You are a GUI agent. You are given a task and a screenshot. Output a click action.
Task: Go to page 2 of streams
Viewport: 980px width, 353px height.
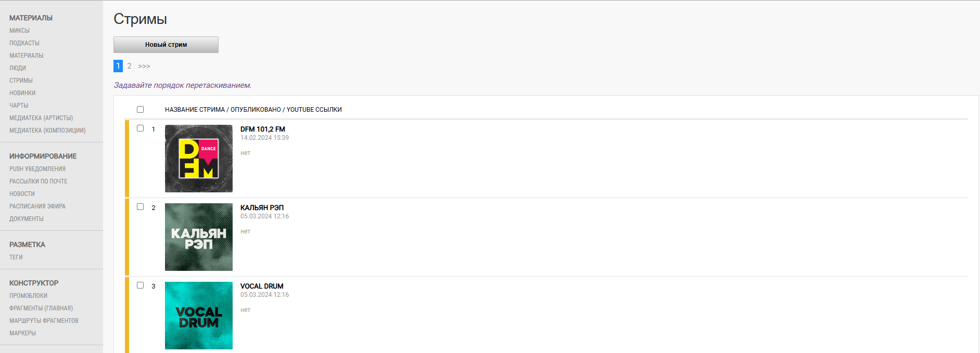click(x=129, y=66)
